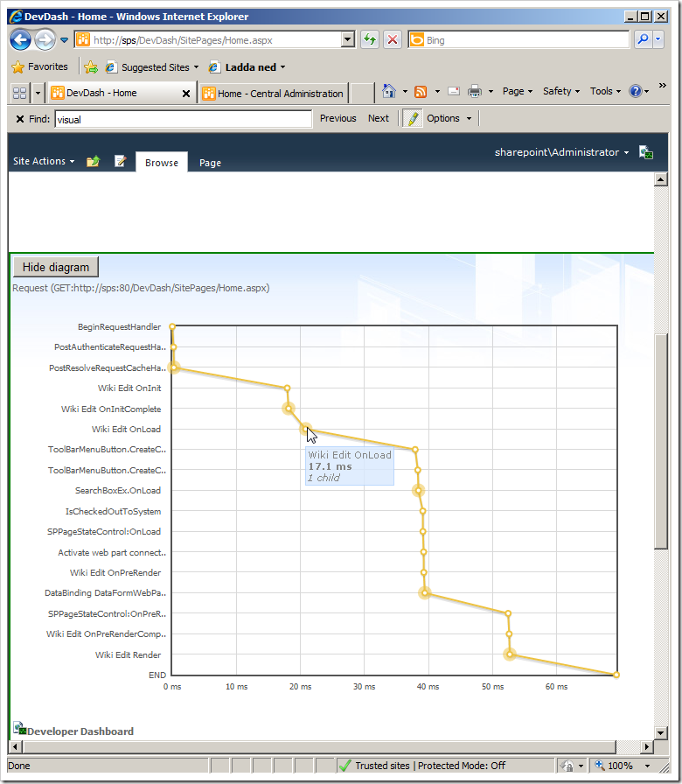Click the Find text field containing visual
Viewport: 682px width, 784px height.
click(x=184, y=119)
